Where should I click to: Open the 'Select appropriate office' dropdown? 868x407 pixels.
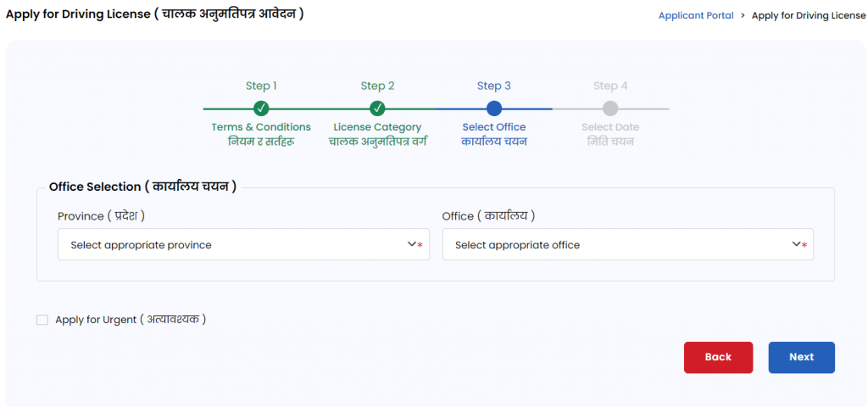(x=619, y=244)
